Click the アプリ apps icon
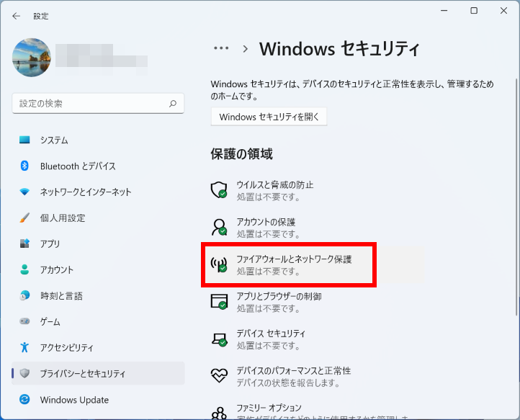520x420 pixels. (24, 243)
